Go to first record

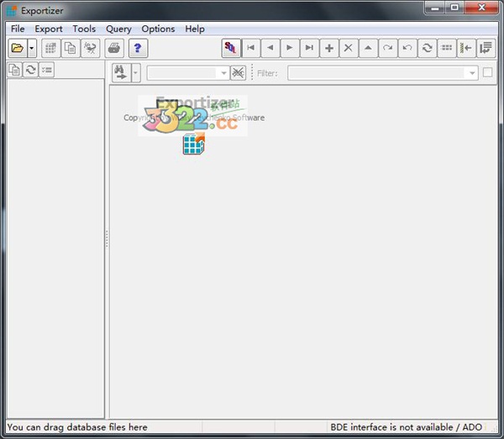coord(250,48)
